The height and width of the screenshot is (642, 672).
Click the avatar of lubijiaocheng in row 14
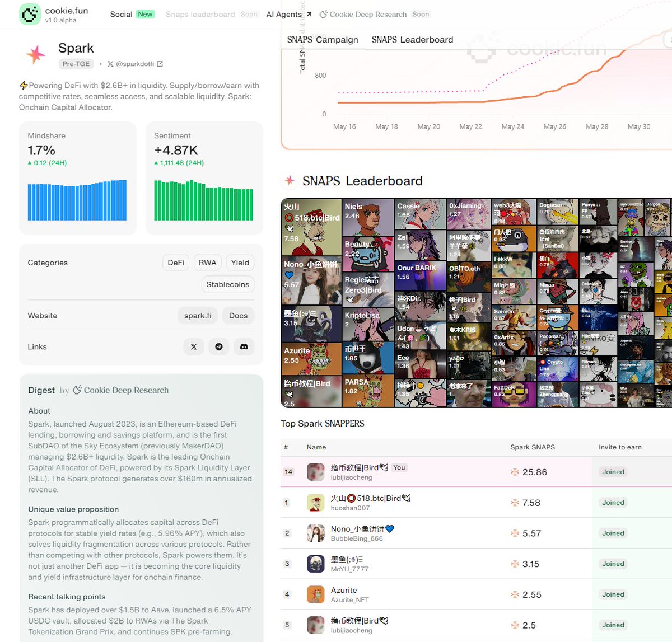tap(316, 472)
